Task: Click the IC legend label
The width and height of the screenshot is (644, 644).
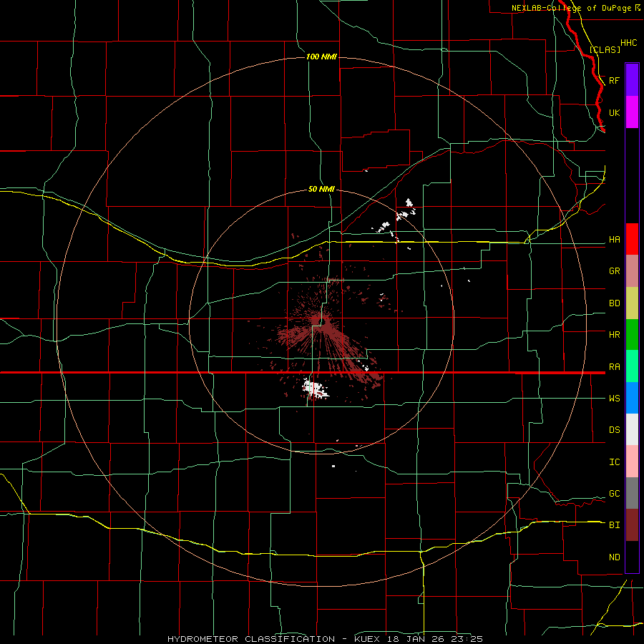Action: point(614,462)
